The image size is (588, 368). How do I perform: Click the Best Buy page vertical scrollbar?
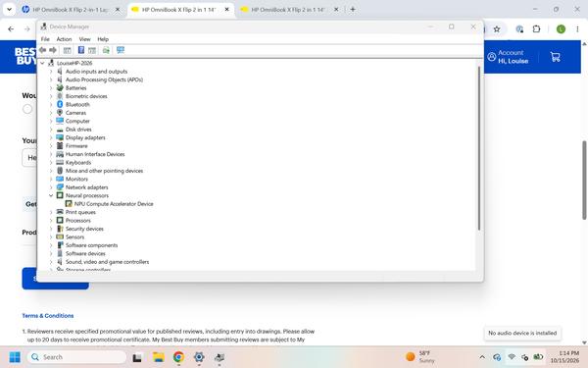click(x=584, y=181)
